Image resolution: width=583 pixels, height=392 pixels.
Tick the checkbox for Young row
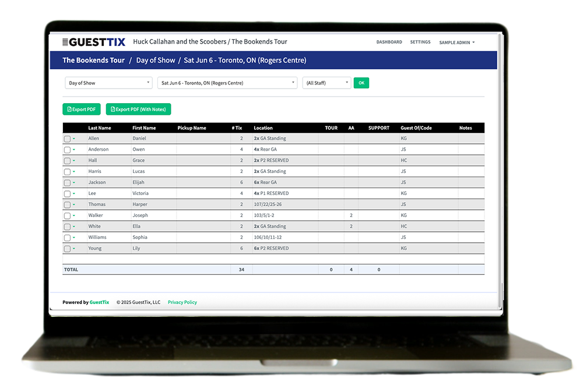67,249
